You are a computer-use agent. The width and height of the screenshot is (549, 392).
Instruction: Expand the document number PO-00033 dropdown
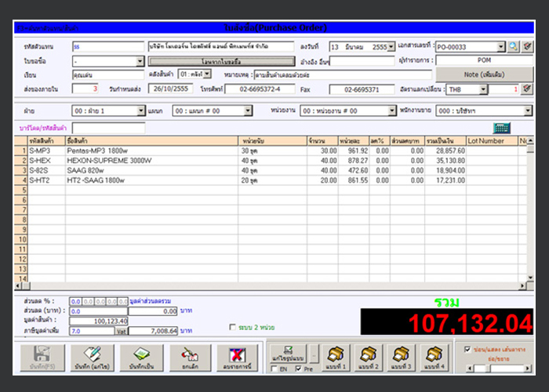coord(501,46)
